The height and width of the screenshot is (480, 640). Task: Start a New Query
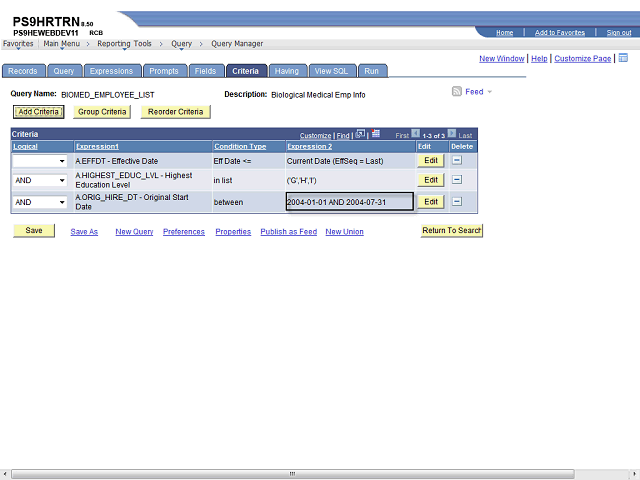(x=134, y=232)
